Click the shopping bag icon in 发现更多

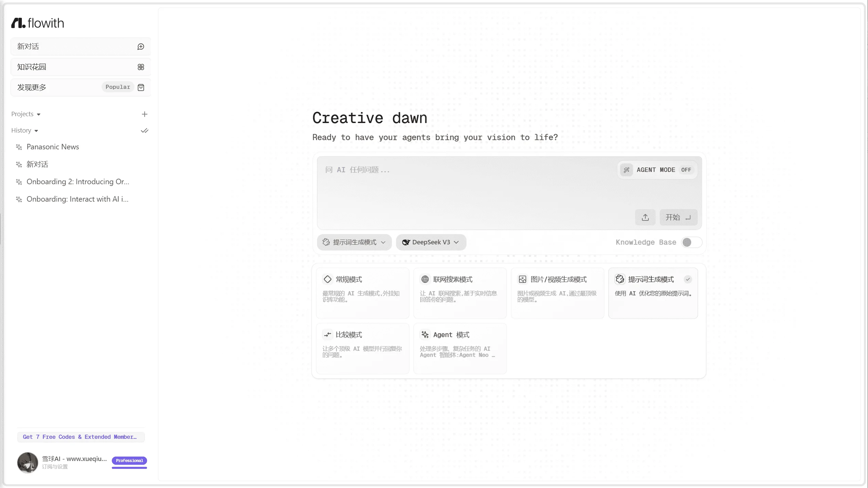pyautogui.click(x=141, y=87)
